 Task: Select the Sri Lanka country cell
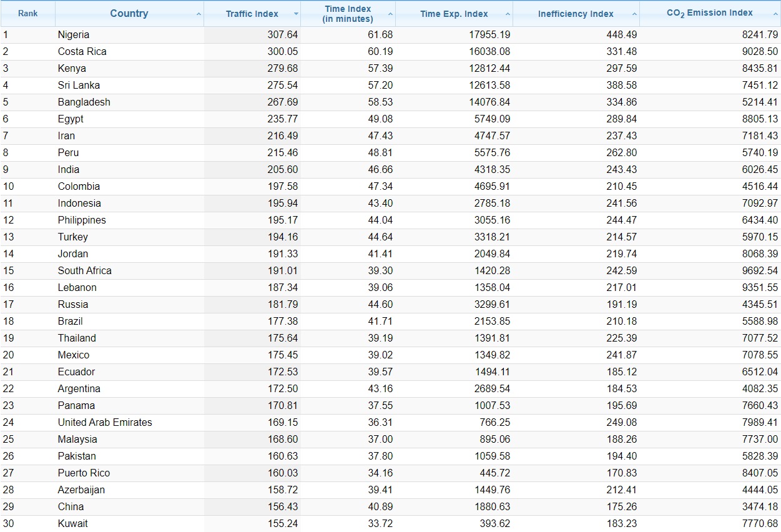pos(129,86)
